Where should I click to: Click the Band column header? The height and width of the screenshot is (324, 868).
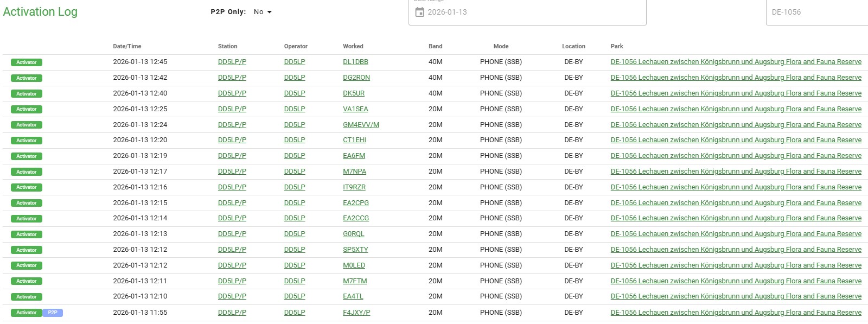tap(435, 47)
